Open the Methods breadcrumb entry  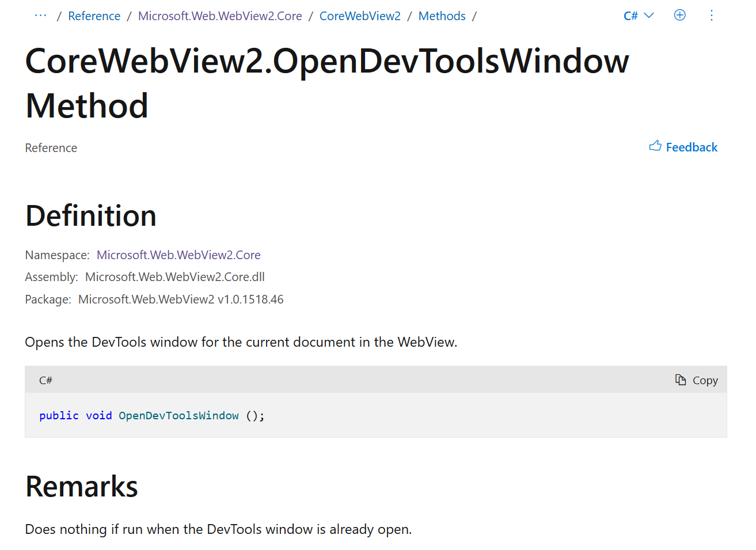[442, 16]
